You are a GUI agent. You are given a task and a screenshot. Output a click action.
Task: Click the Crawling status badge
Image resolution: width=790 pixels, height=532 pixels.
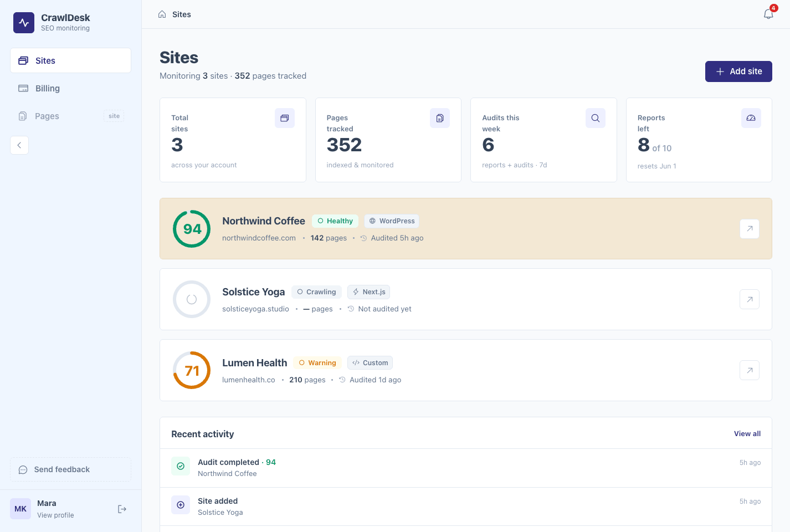(x=316, y=292)
